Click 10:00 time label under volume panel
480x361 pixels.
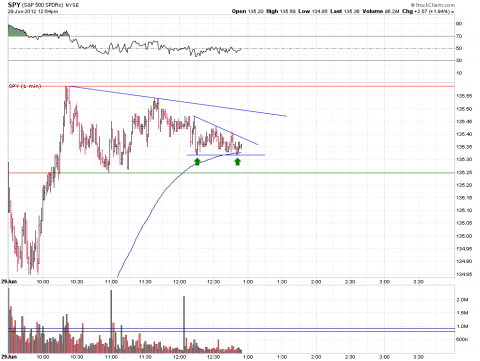coord(43,357)
